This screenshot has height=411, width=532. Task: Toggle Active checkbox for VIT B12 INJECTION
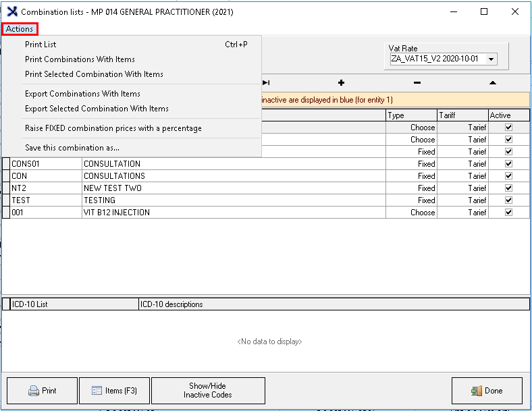pos(508,213)
